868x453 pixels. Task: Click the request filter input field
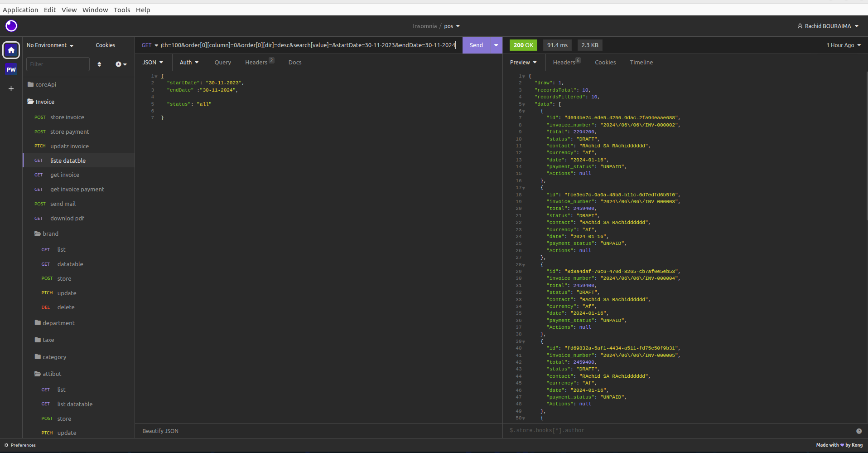click(x=58, y=64)
